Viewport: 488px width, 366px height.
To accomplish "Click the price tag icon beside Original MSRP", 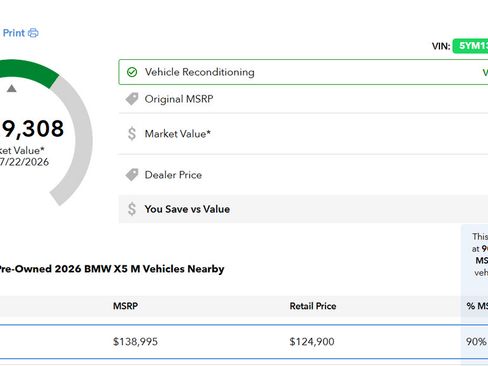I will [x=132, y=99].
